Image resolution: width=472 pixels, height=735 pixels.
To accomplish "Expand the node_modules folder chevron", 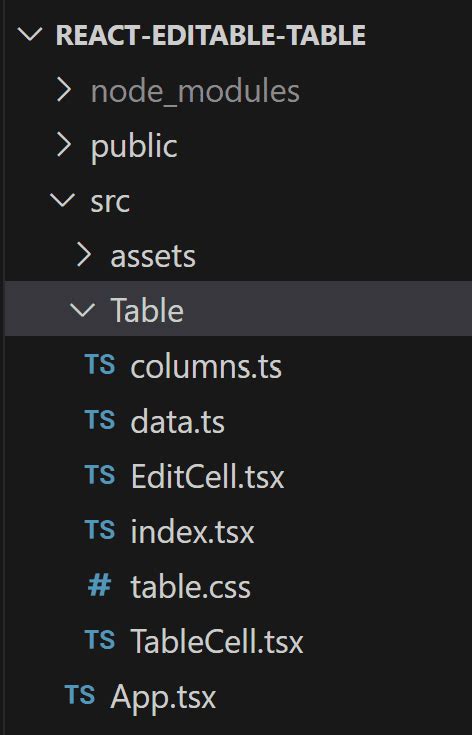I will pyautogui.click(x=64, y=90).
